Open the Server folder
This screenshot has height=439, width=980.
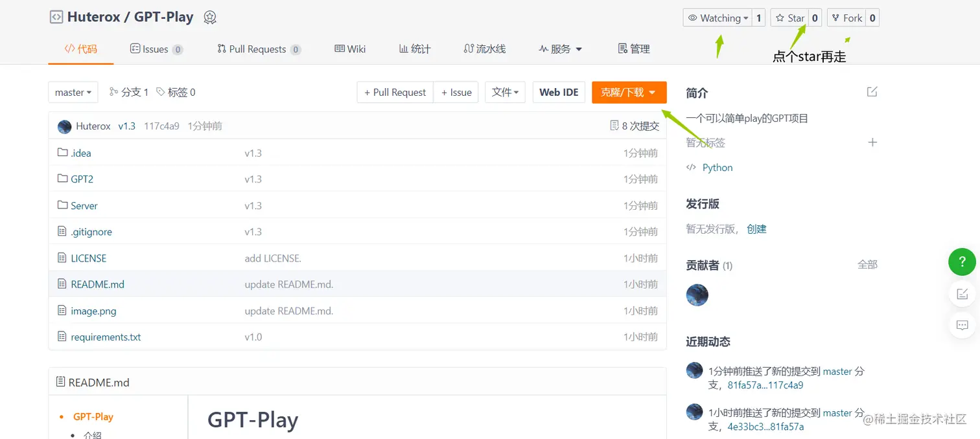click(84, 205)
